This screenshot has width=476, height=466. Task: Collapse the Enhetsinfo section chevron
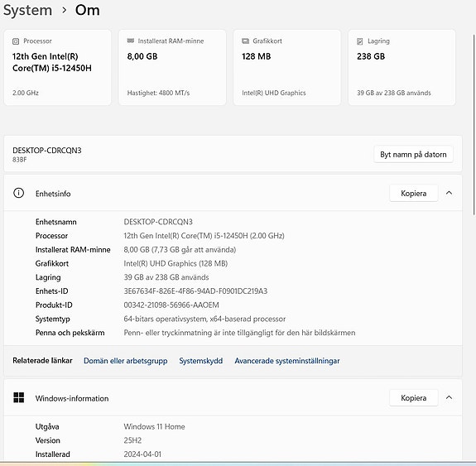pyautogui.click(x=449, y=193)
